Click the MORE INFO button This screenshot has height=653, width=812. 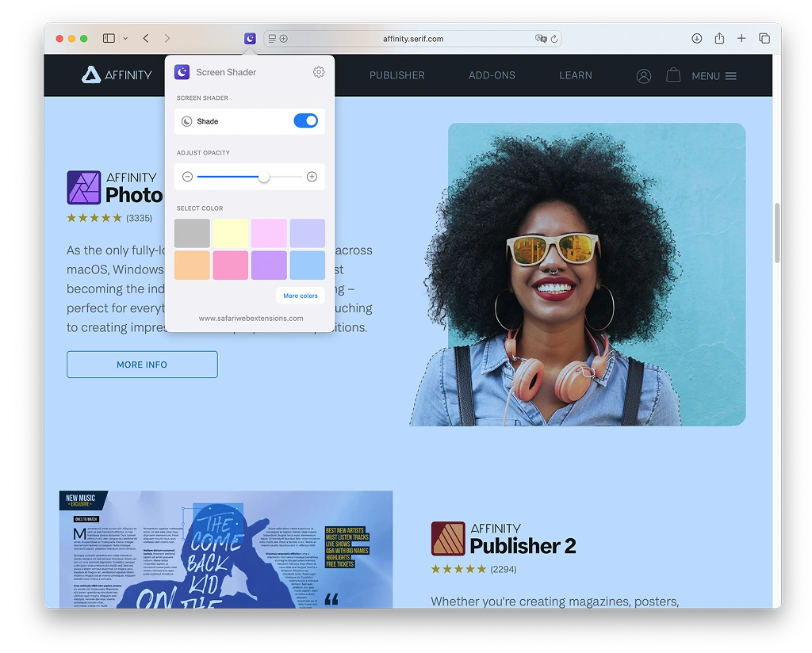click(x=142, y=365)
